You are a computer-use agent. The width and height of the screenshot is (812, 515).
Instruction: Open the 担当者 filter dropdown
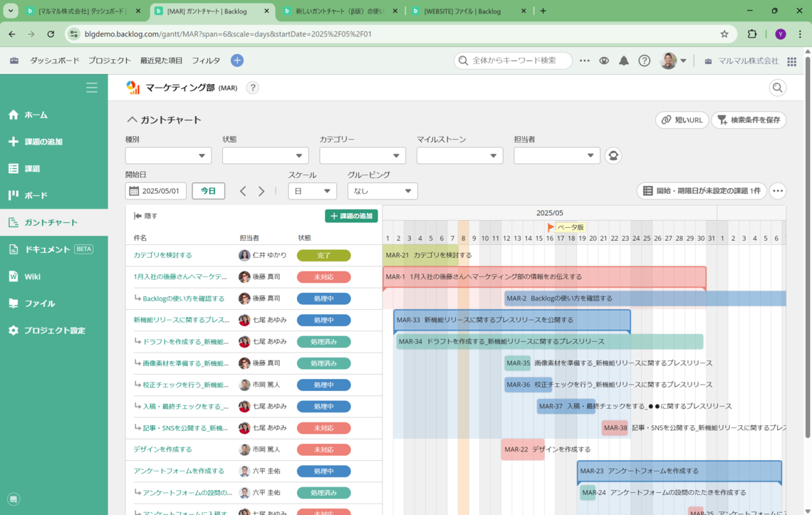[x=557, y=155]
